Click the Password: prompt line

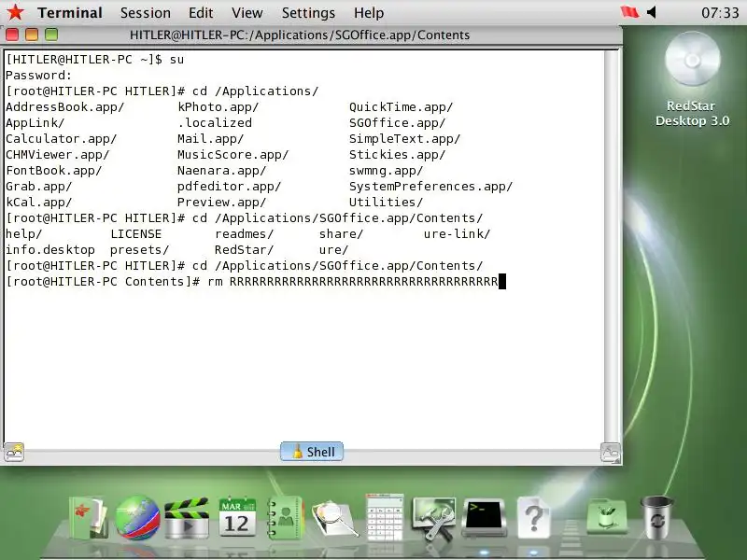tap(38, 76)
